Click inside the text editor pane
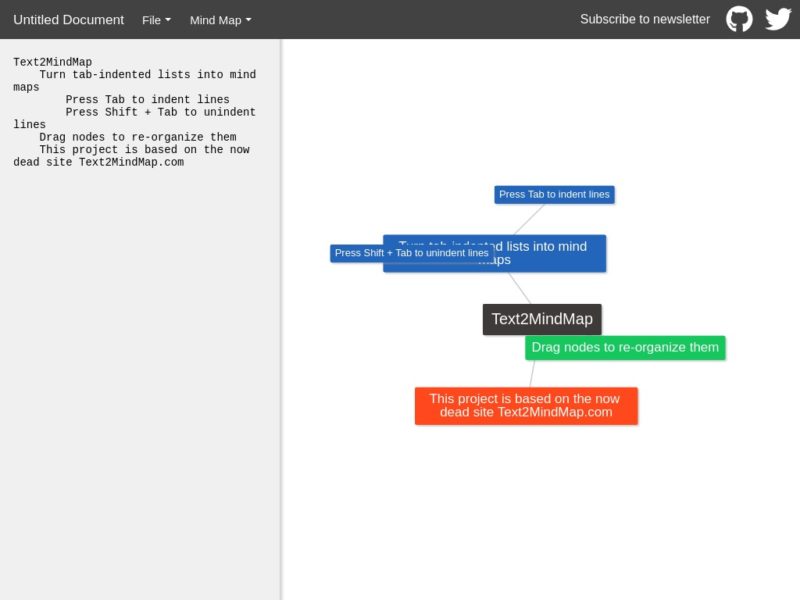Screen dimensions: 800x600 click(x=140, y=300)
